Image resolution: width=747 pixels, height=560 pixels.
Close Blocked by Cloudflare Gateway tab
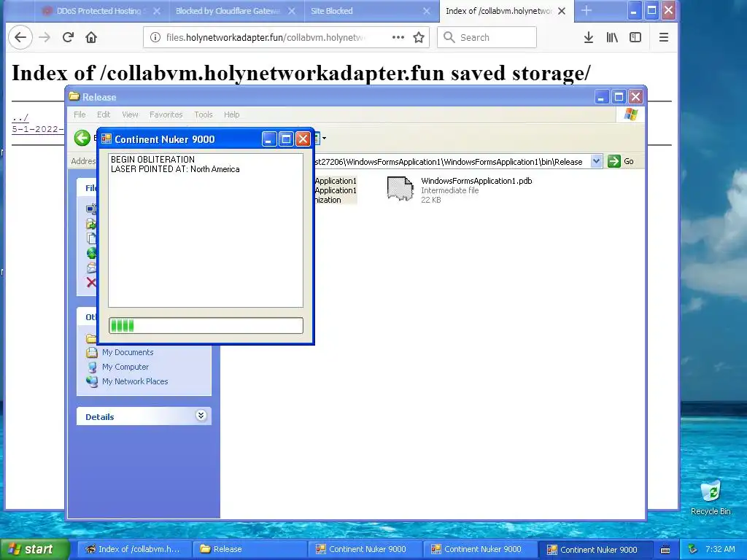click(x=292, y=11)
